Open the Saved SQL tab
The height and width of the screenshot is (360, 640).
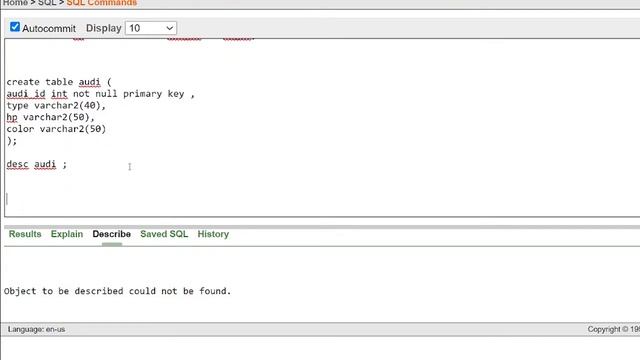click(164, 234)
